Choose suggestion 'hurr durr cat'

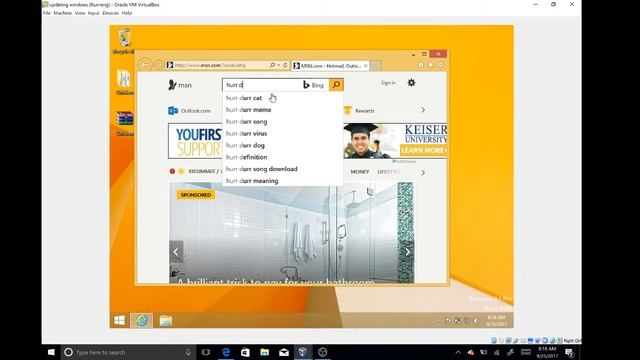[x=282, y=98]
